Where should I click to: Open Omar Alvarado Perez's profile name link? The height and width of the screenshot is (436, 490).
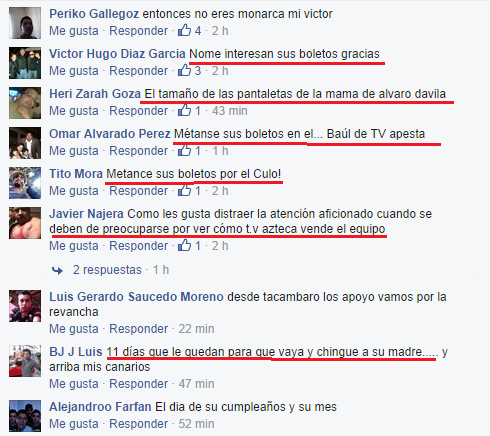pos(110,134)
